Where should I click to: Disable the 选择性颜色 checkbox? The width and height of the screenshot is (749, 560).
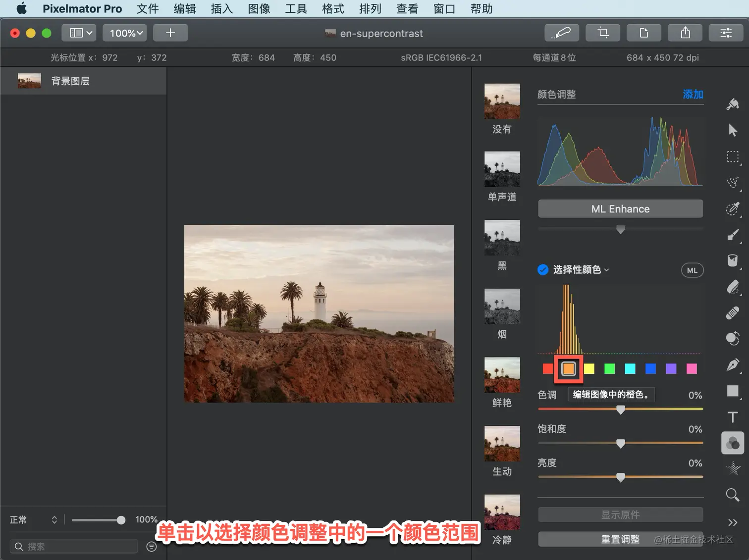coord(543,270)
